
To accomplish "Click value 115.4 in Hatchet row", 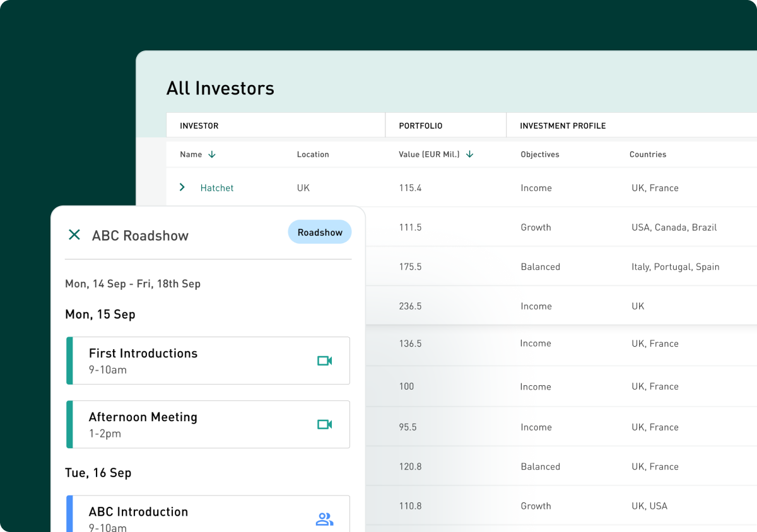I will coord(410,188).
